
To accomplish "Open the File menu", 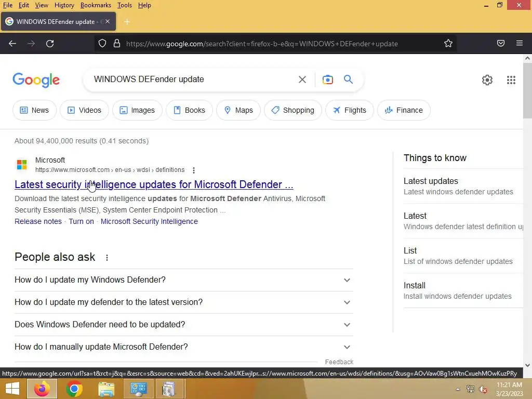I will pos(7,5).
